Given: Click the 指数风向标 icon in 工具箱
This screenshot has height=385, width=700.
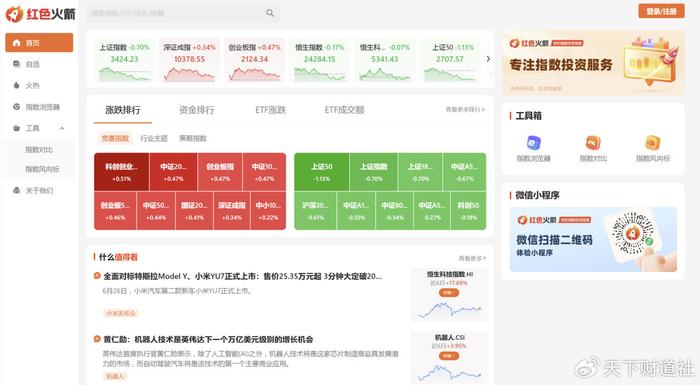Looking at the screenshot, I should pos(653,143).
